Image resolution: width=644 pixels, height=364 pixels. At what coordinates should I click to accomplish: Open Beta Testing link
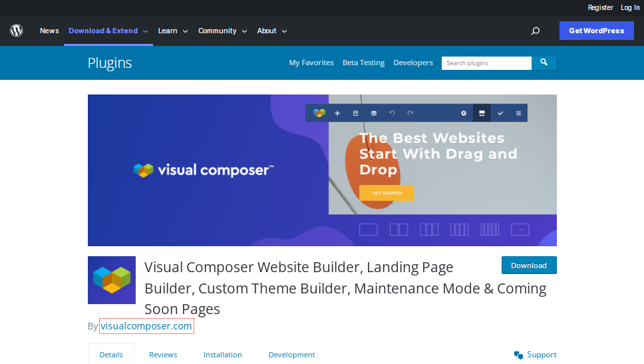[363, 63]
